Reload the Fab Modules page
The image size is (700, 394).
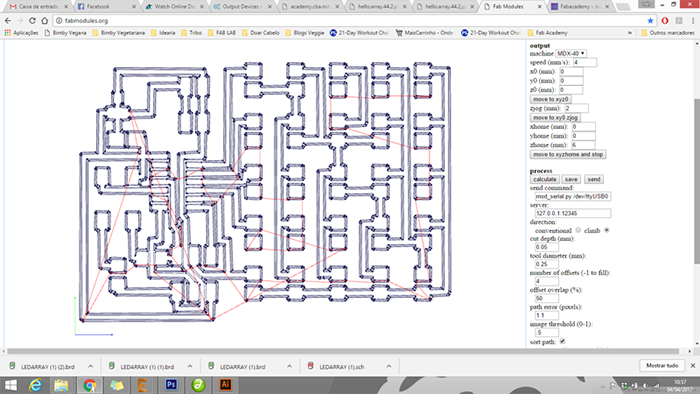[x=32, y=21]
